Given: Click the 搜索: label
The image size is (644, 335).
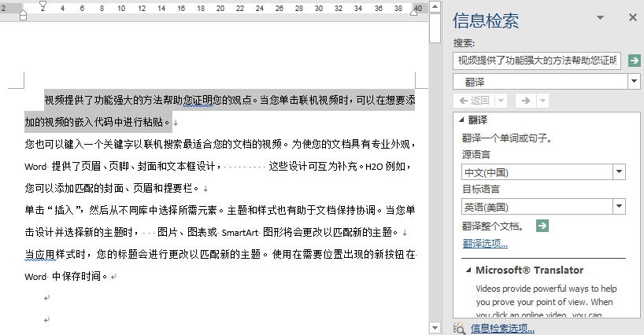Looking at the screenshot, I should (x=464, y=43).
